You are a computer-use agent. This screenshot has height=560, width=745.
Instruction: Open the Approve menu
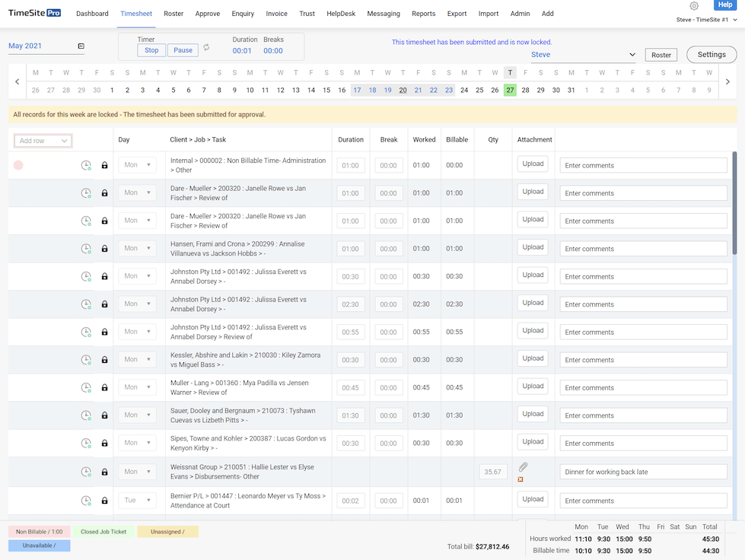[x=208, y=13]
